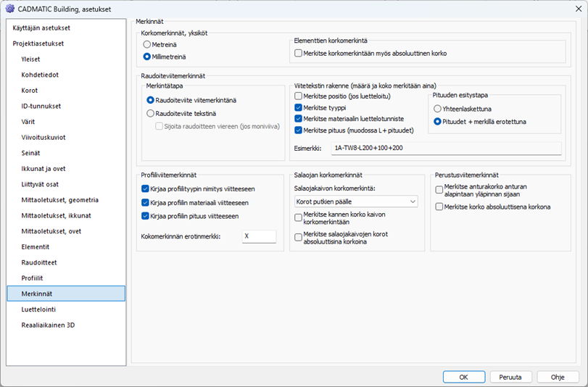588x387 pixels.
Task: Choose Yhteenlaskettuna length display option
Action: point(437,108)
